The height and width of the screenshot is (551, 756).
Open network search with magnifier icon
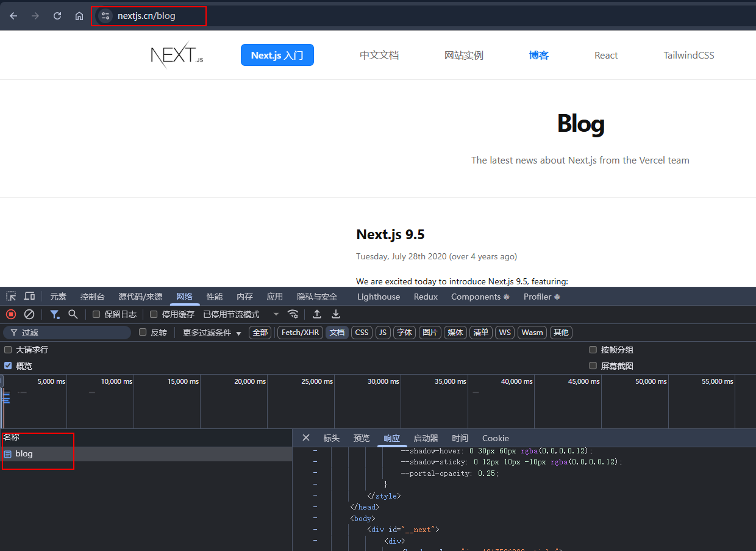(73, 314)
